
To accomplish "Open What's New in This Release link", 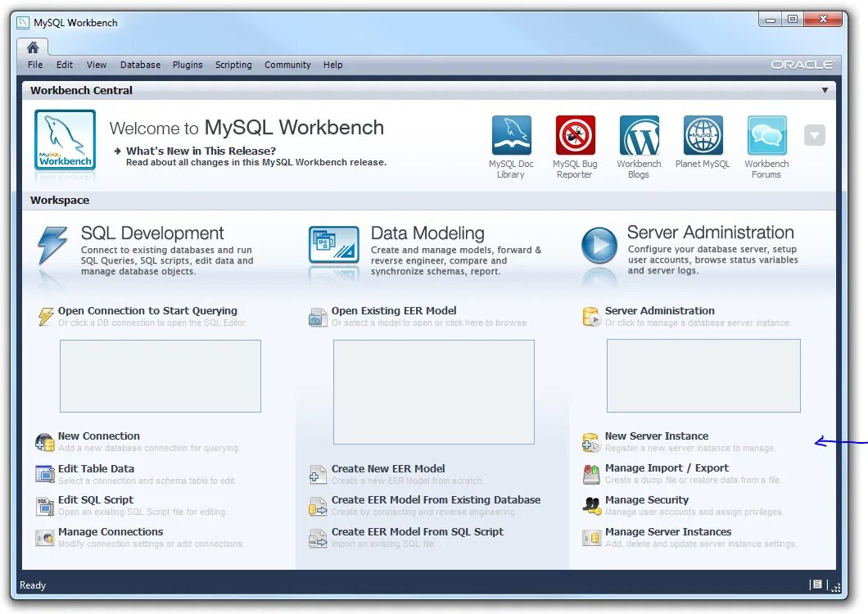I will [x=201, y=151].
